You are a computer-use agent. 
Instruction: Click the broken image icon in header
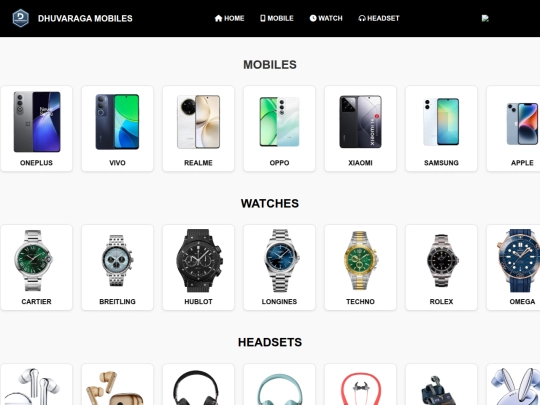(x=485, y=18)
